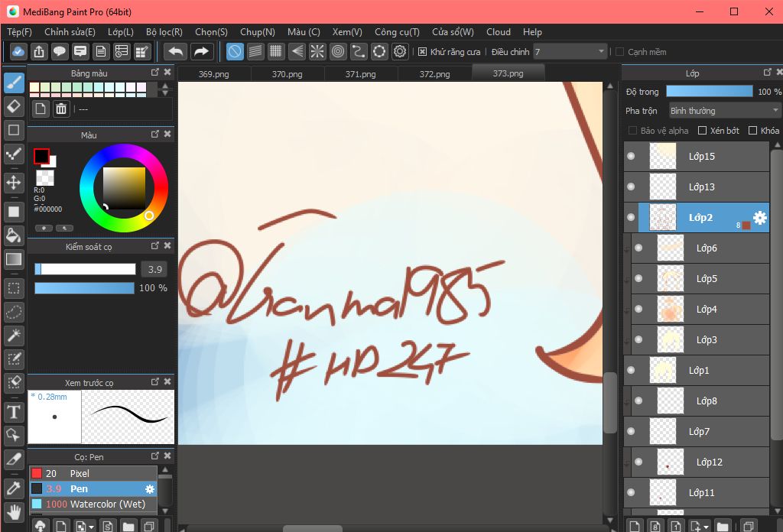Add new layer at bottom of Lớp panel
Image resolution: width=783 pixels, height=532 pixels.
[x=634, y=526]
